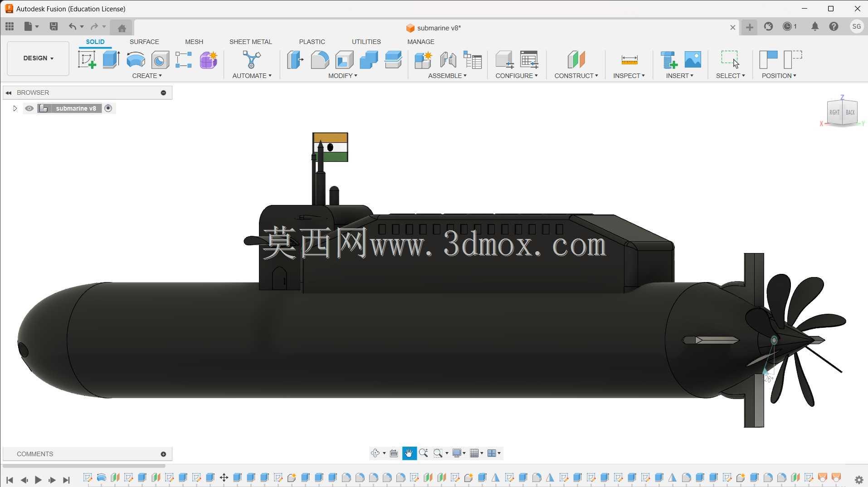Click the Create Sketch tool icon
868x487 pixels.
87,59
